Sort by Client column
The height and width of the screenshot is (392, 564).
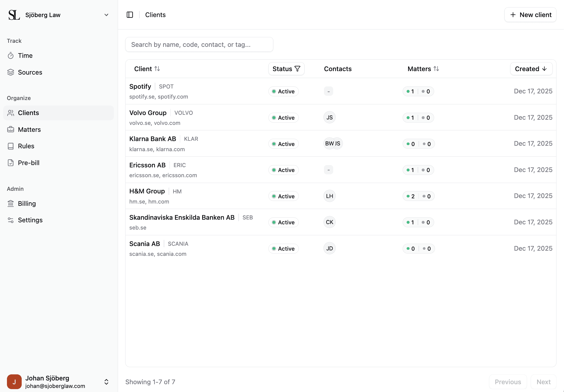pyautogui.click(x=147, y=69)
